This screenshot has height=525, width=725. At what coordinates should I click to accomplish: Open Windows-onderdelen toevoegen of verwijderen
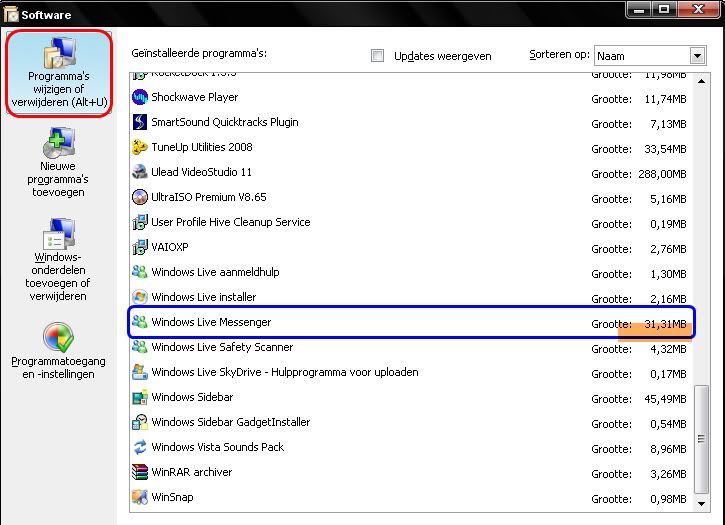58,259
